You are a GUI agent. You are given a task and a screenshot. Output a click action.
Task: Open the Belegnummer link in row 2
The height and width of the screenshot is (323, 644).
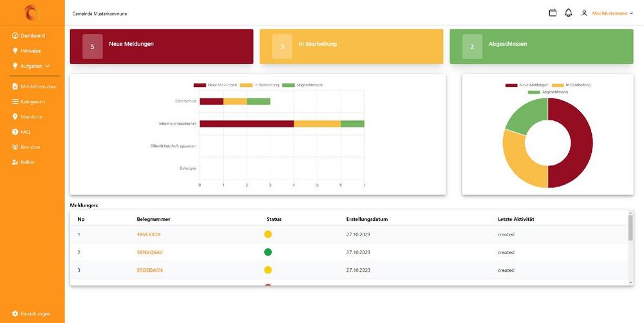click(x=150, y=252)
